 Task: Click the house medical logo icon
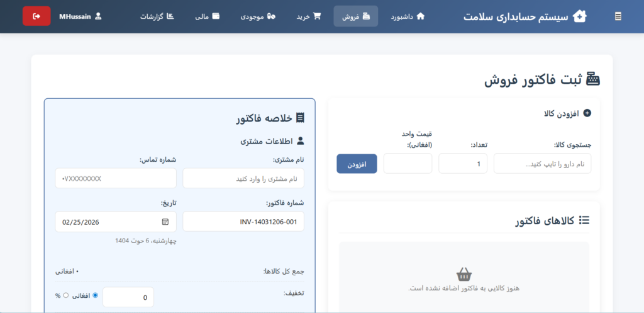pyautogui.click(x=580, y=16)
